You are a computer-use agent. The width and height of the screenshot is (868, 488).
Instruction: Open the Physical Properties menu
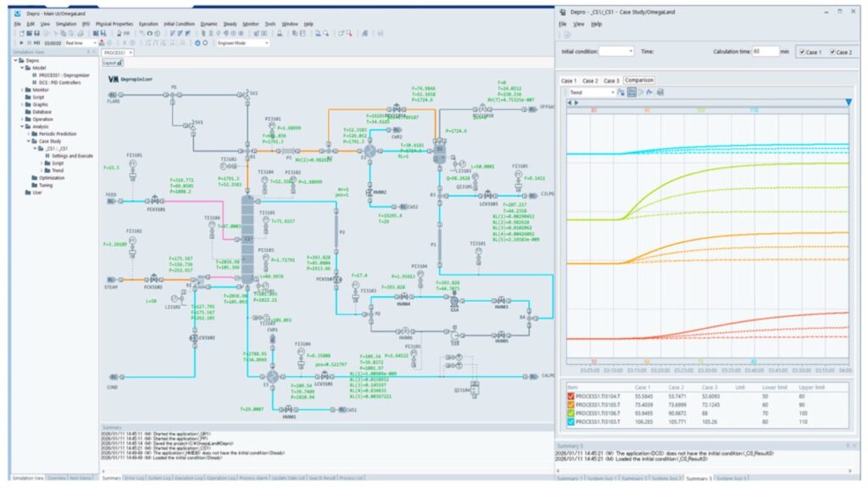[114, 24]
